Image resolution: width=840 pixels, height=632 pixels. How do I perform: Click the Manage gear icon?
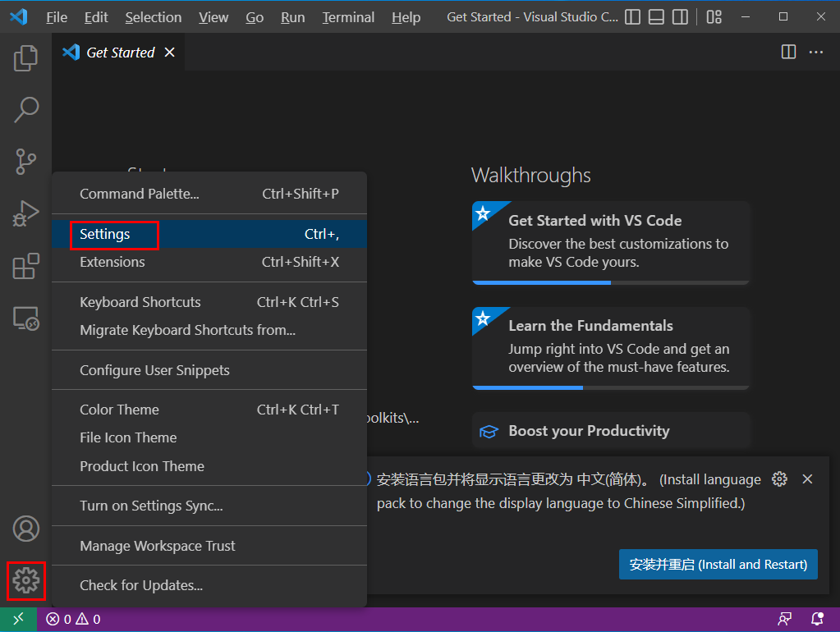(x=25, y=581)
